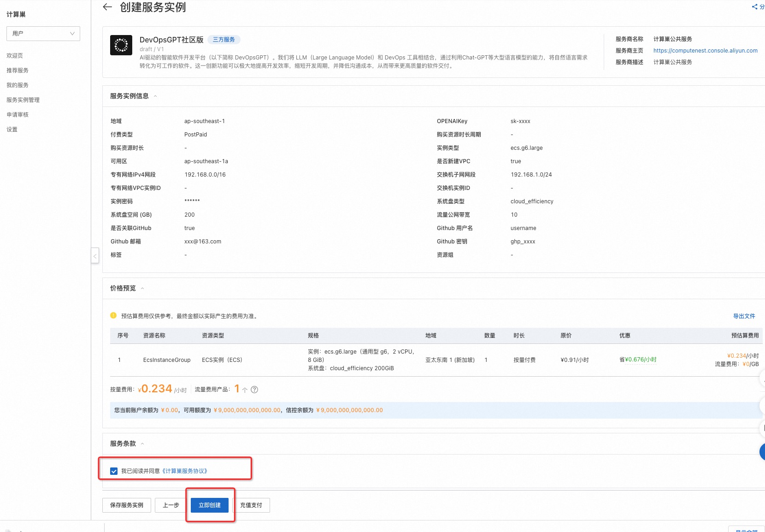765x532 pixels.
Task: Go back using the arrow next to 创建服务实例
Action: point(107,7)
